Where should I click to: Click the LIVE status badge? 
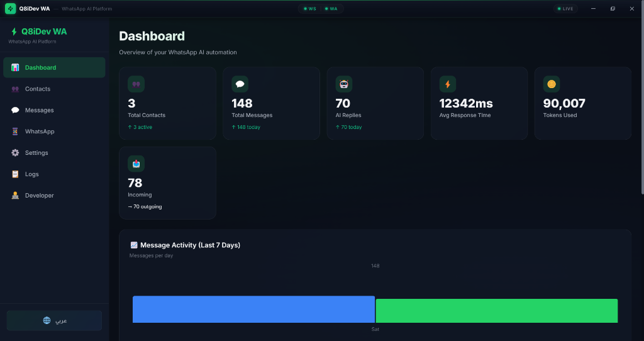[565, 9]
